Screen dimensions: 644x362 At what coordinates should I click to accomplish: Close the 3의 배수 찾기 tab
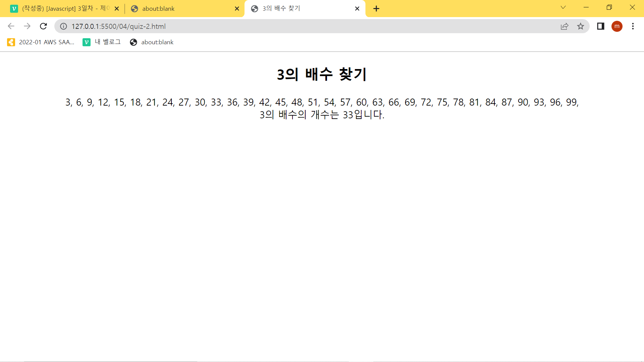pos(357,9)
